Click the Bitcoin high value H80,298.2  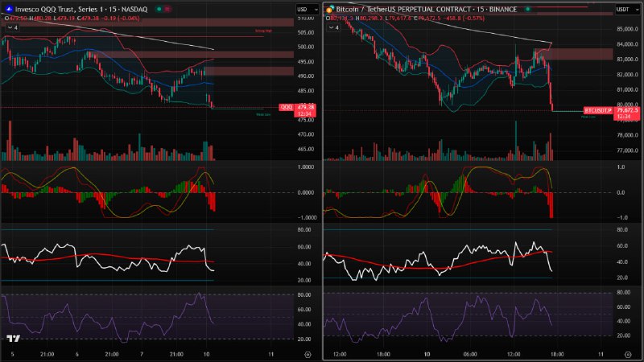(369, 18)
